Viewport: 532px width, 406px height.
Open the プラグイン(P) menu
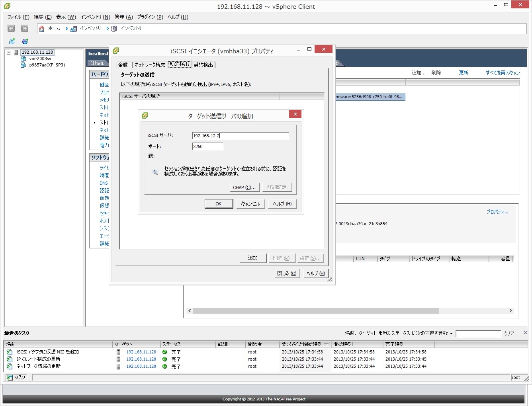tap(150, 17)
